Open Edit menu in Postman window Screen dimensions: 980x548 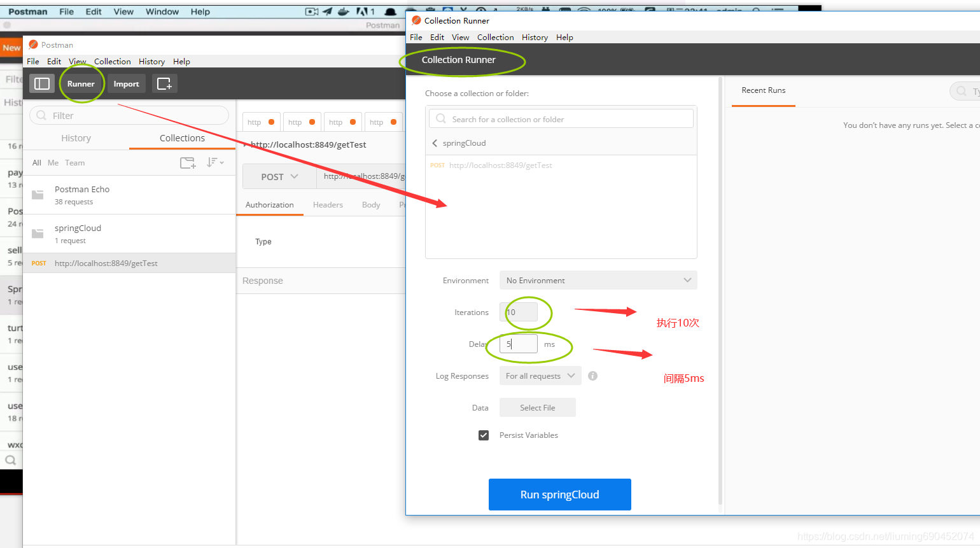coord(54,61)
